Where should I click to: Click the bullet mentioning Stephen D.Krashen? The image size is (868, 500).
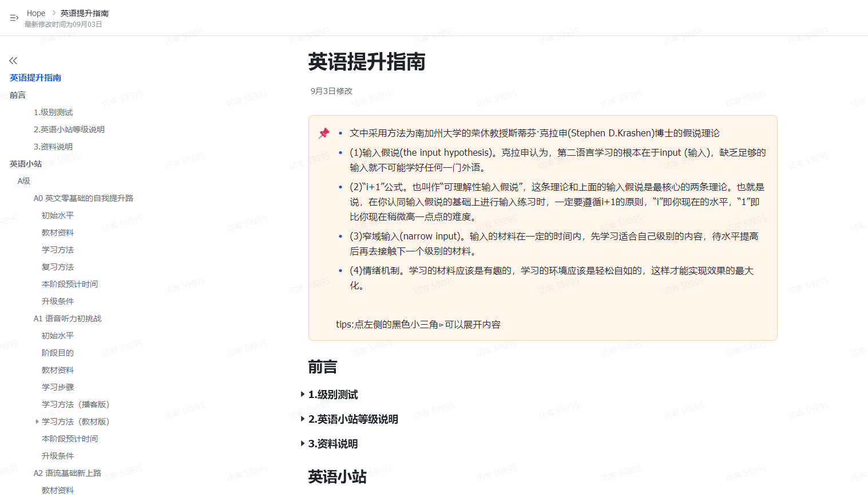pos(534,133)
